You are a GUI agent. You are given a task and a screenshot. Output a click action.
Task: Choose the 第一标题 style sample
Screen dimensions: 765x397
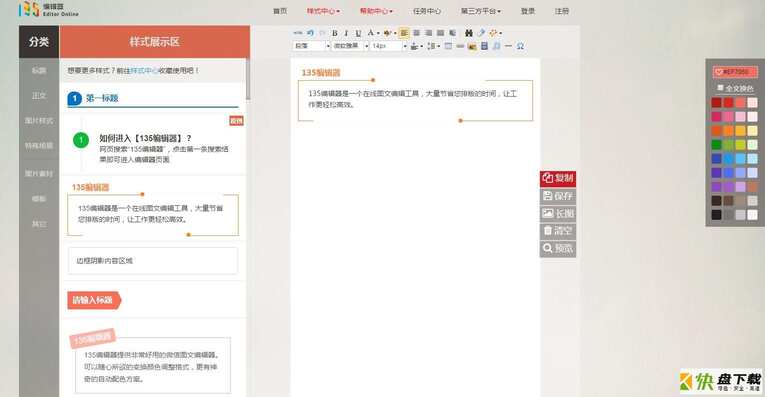coord(153,99)
